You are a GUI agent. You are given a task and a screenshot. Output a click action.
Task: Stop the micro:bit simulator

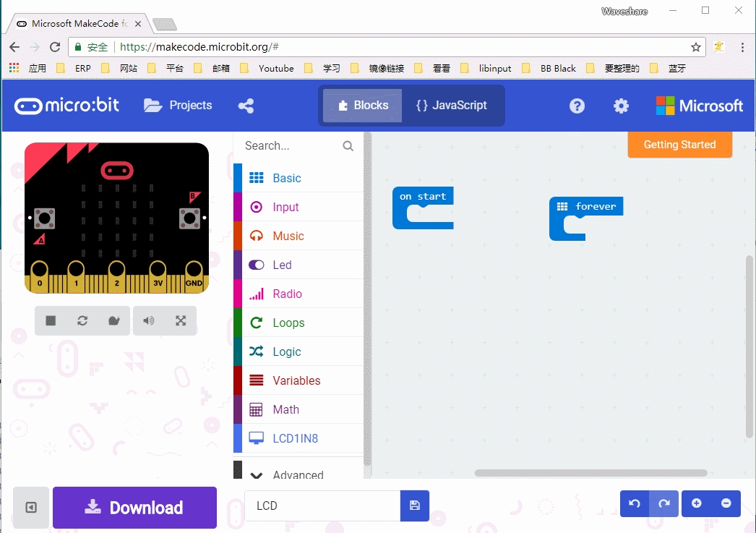(51, 321)
